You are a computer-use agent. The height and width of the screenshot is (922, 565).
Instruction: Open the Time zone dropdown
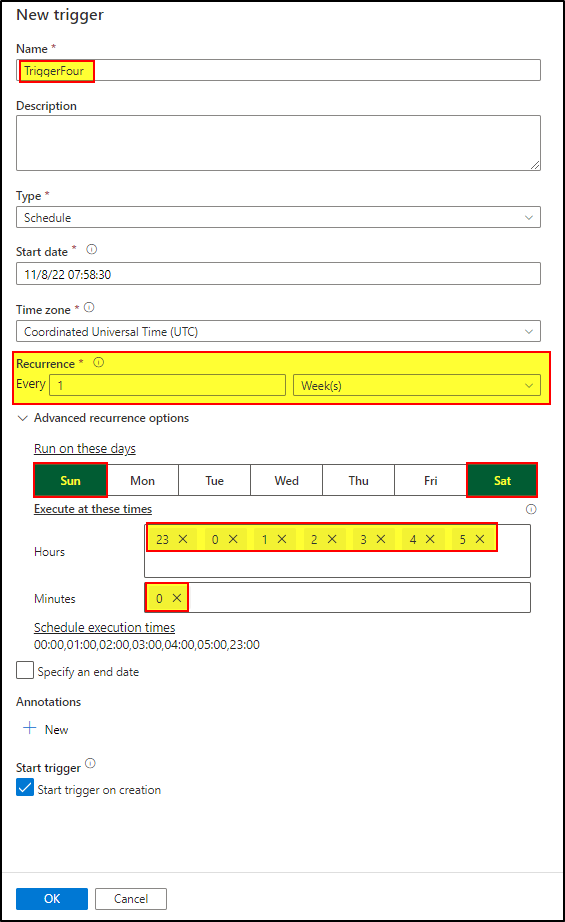278,332
